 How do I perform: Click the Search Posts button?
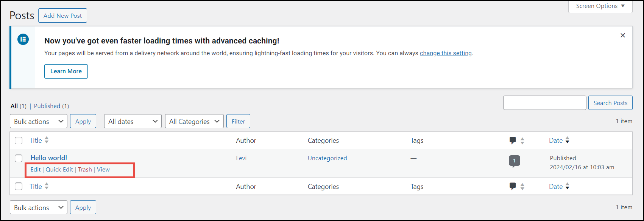(x=610, y=103)
